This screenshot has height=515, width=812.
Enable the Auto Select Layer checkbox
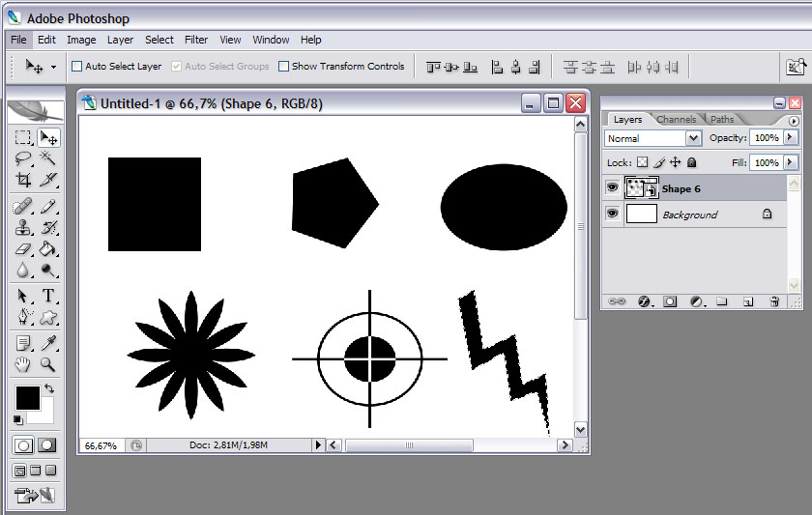click(x=76, y=67)
